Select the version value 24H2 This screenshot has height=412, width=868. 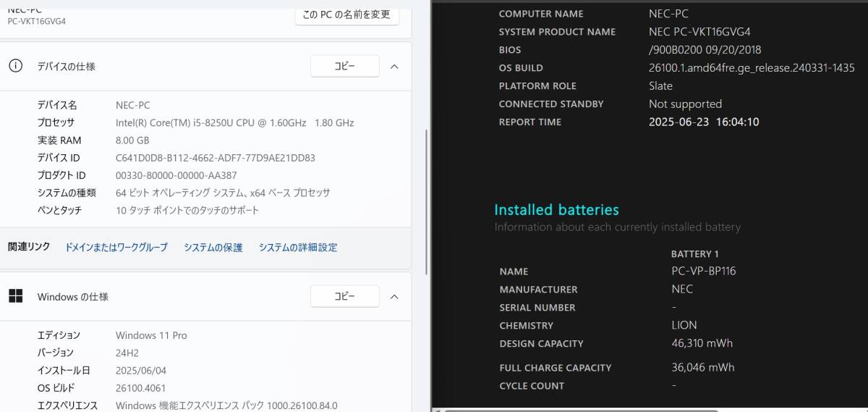pyautogui.click(x=127, y=353)
